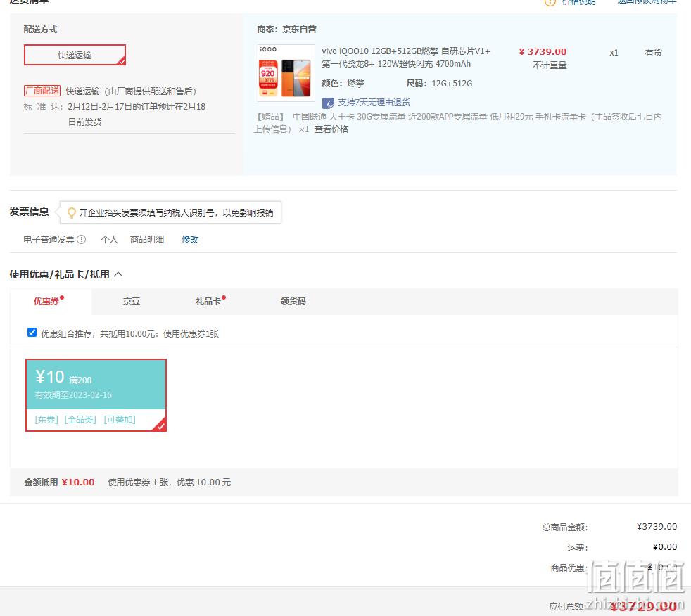Viewport: 691px width, 616px height.
Task: Click the iQOO phone product thumbnail
Action: 286,73
